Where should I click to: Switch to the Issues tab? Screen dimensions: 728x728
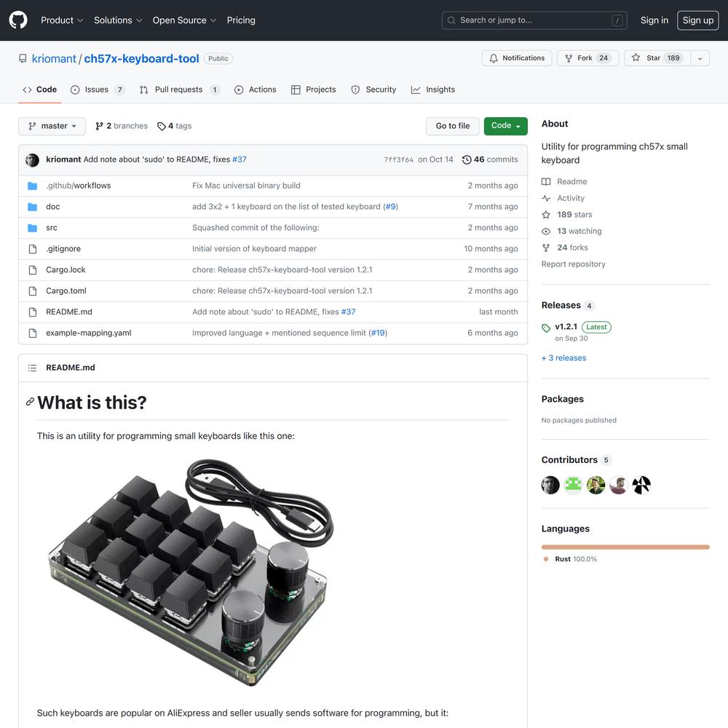click(98, 90)
